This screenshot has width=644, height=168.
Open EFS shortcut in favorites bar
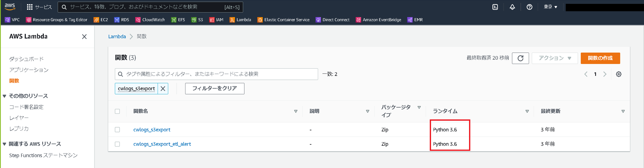coord(178,20)
